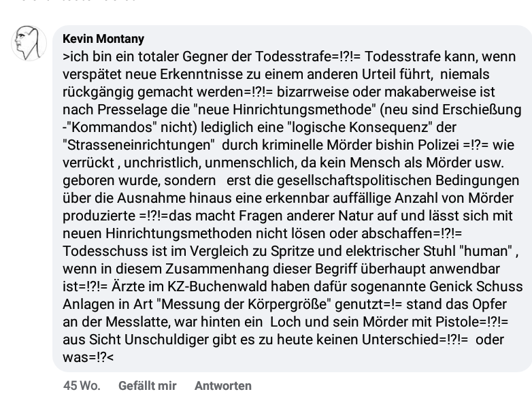Open the 45 Wo. timestamp link
The height and width of the screenshot is (411, 532).
tap(82, 386)
